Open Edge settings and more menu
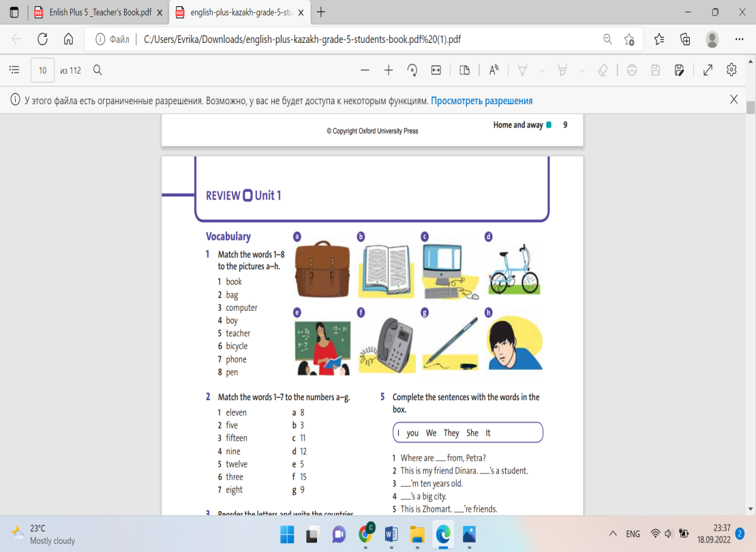 [x=739, y=39]
